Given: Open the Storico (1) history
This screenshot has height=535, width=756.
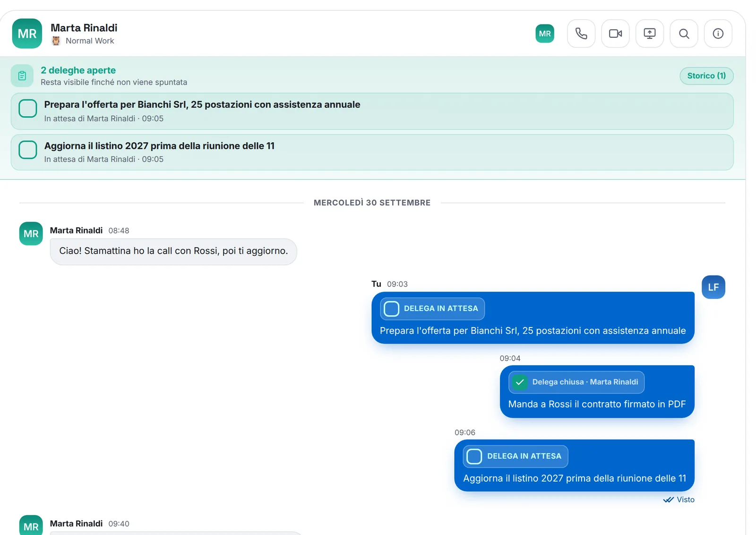Looking at the screenshot, I should pyautogui.click(x=706, y=76).
